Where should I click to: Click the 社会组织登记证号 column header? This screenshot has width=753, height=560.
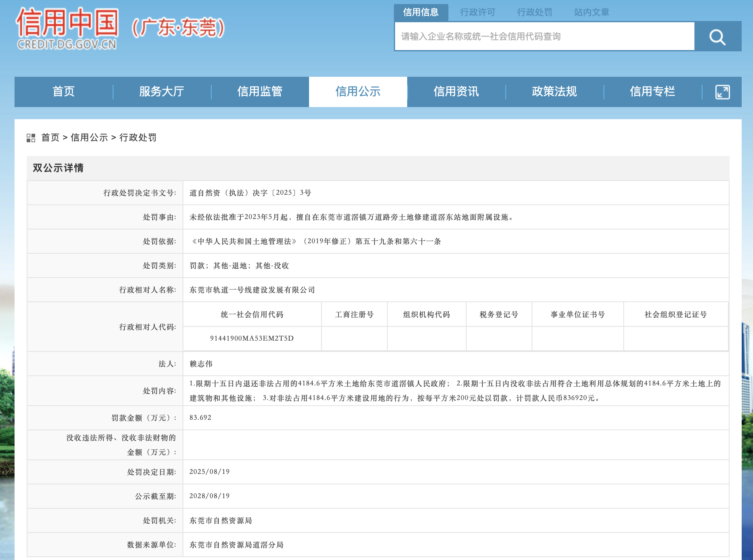[676, 314]
